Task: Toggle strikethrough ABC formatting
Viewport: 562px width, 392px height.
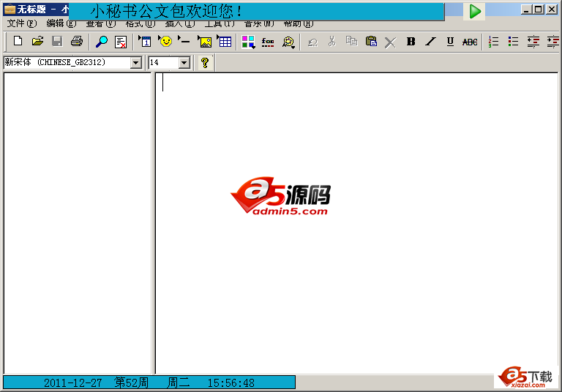Action: [470, 42]
